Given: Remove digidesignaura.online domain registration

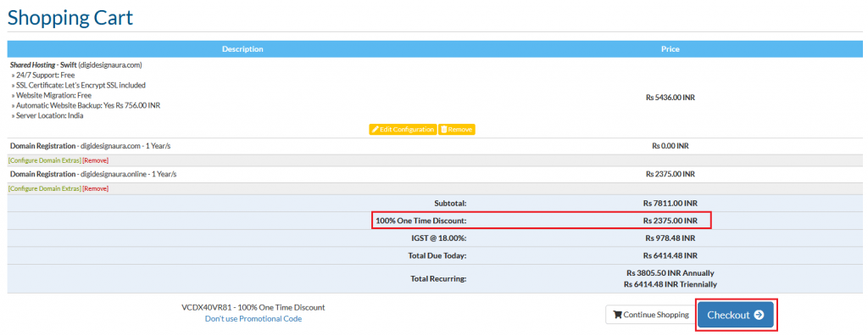Looking at the screenshot, I should point(95,188).
